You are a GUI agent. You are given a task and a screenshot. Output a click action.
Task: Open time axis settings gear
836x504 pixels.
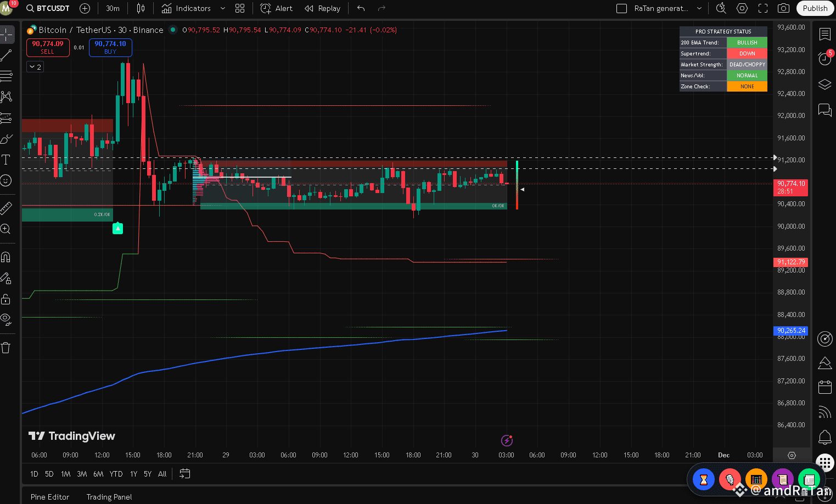tap(792, 455)
